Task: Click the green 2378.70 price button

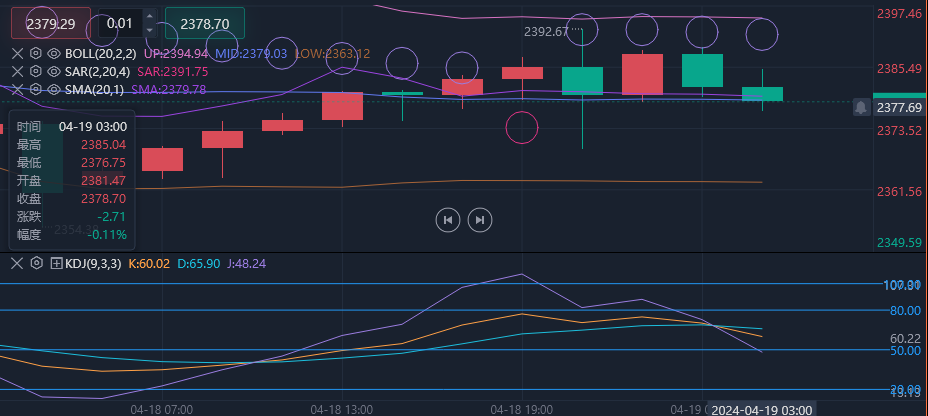Action: (x=204, y=23)
